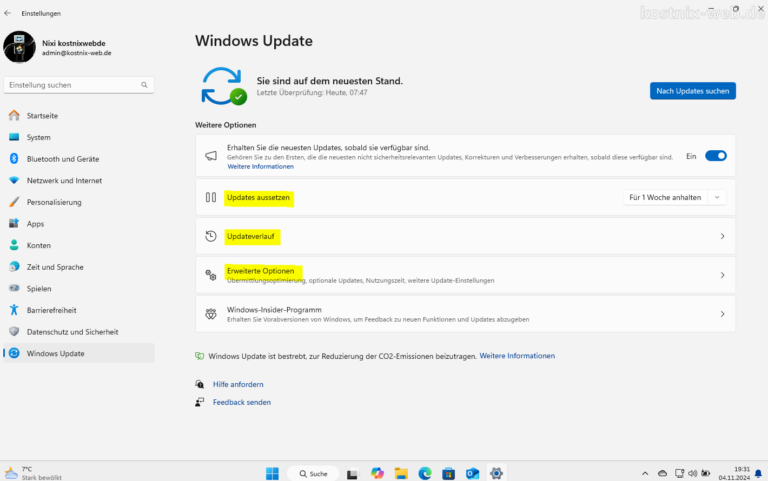Viewport: 768px width, 481px height.
Task: Click the search magnifier in Einstellung suchen
Action: [x=144, y=85]
